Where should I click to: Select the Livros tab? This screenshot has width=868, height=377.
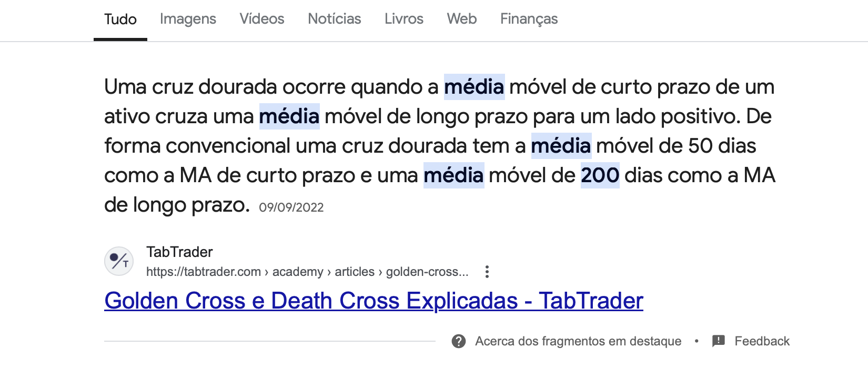point(404,19)
